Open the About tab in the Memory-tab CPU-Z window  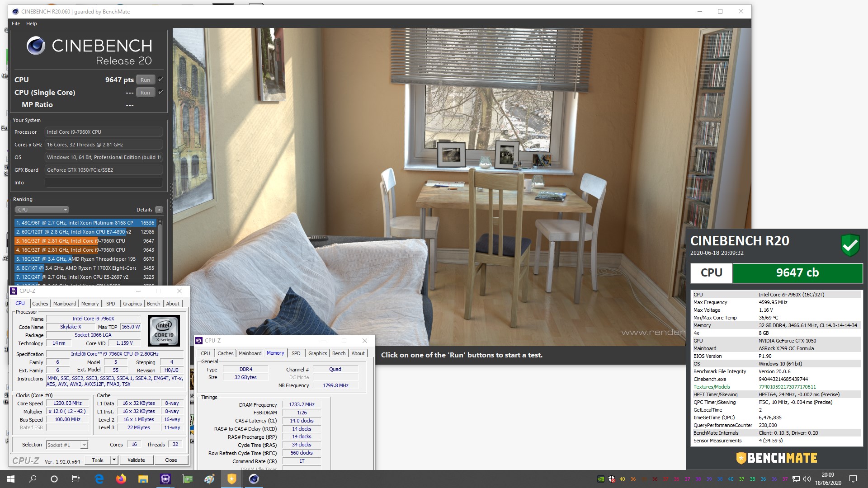point(358,353)
